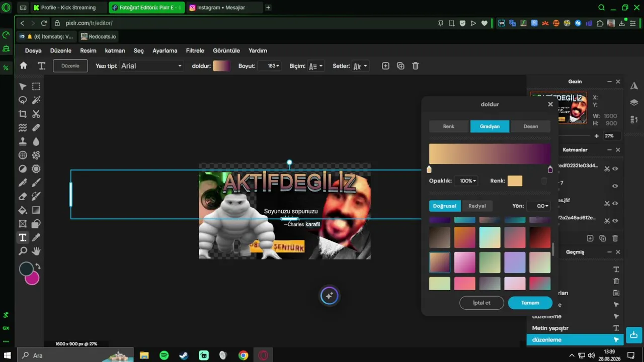Switch to the Instagram Mesajlar browser tab
The height and width of the screenshot is (362, 644).
point(224,8)
